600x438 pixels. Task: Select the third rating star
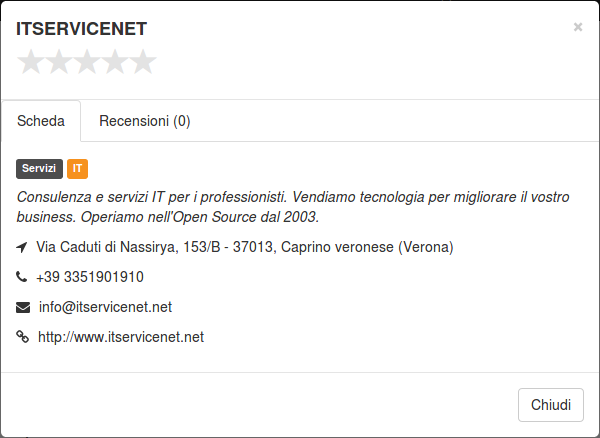pos(87,62)
